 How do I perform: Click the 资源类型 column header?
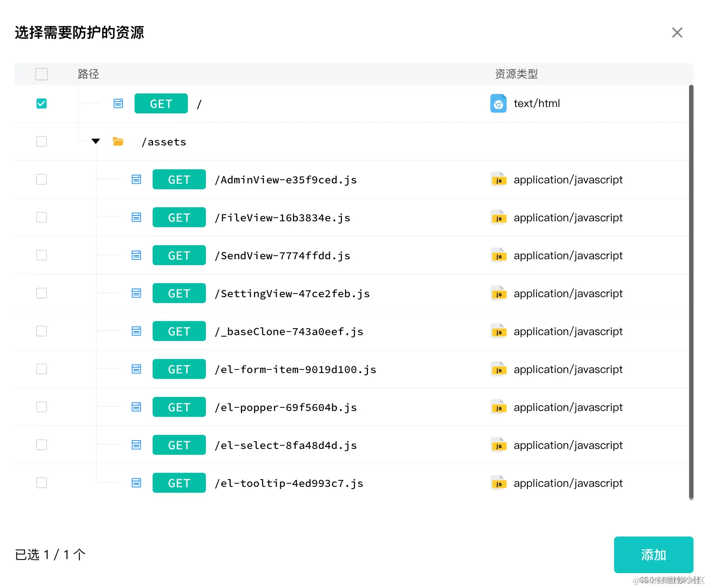coord(517,74)
